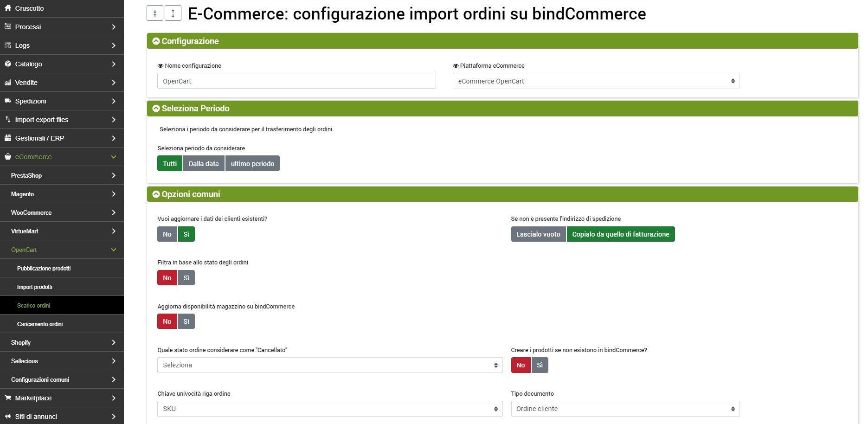Click the Vendite chart icon

[8, 83]
